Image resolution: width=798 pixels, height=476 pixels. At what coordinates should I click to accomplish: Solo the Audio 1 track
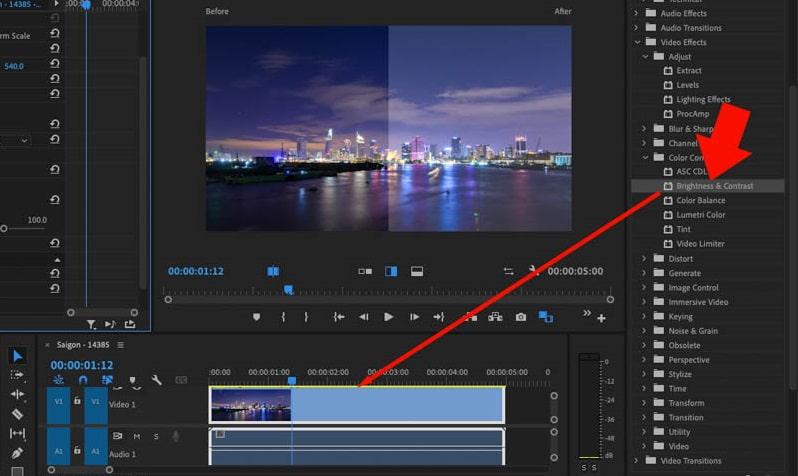point(156,436)
